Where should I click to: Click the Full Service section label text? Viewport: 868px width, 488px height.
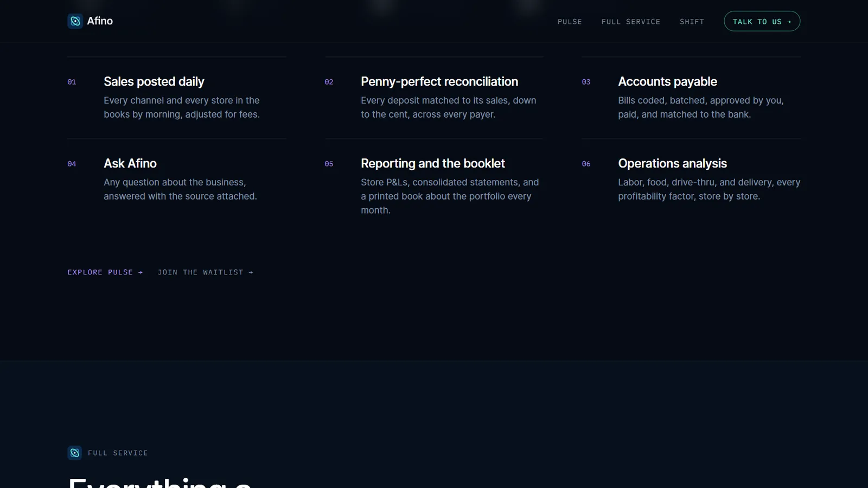coord(118,453)
